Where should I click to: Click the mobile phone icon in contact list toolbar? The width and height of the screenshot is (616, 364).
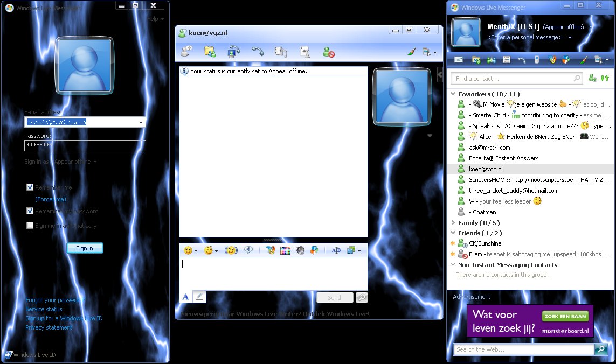tap(537, 60)
